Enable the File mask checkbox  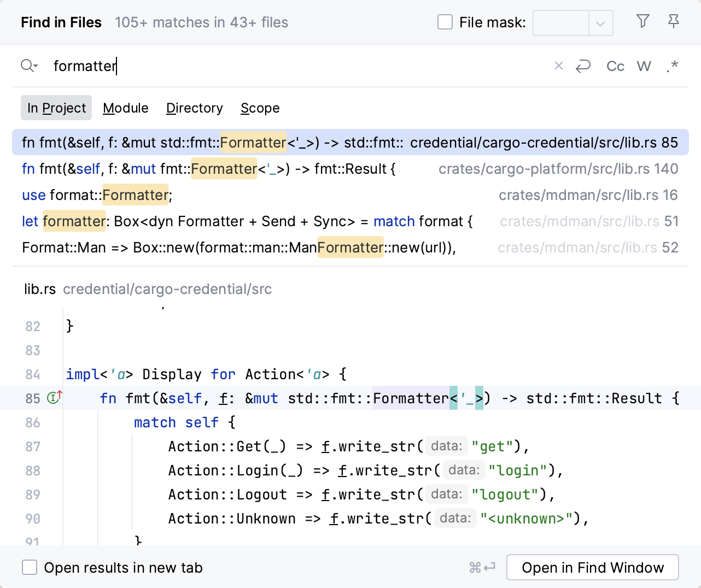(445, 22)
